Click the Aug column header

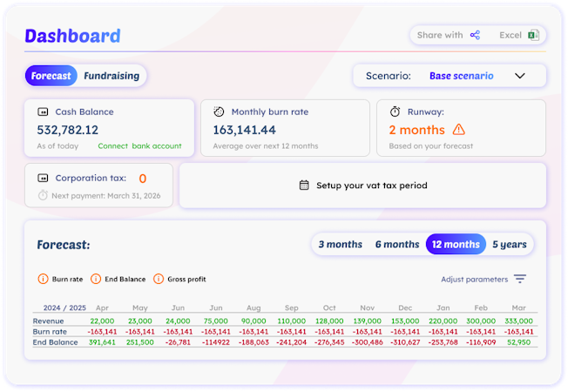[254, 308]
